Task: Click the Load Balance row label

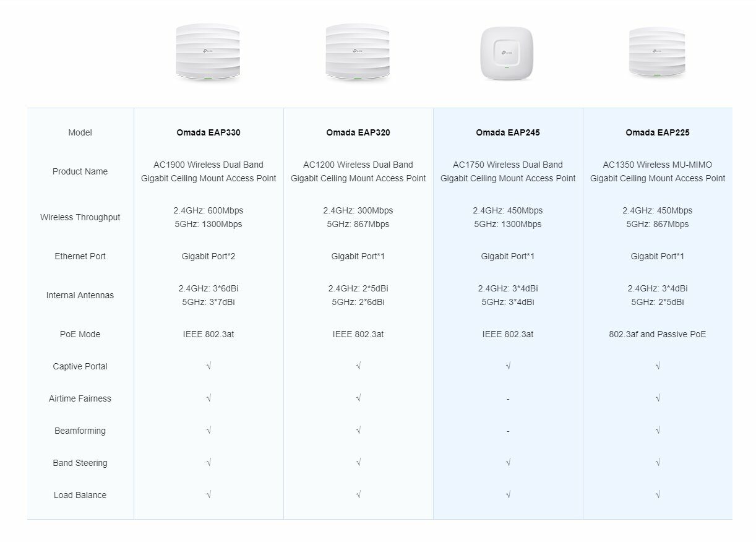Action: point(80,495)
